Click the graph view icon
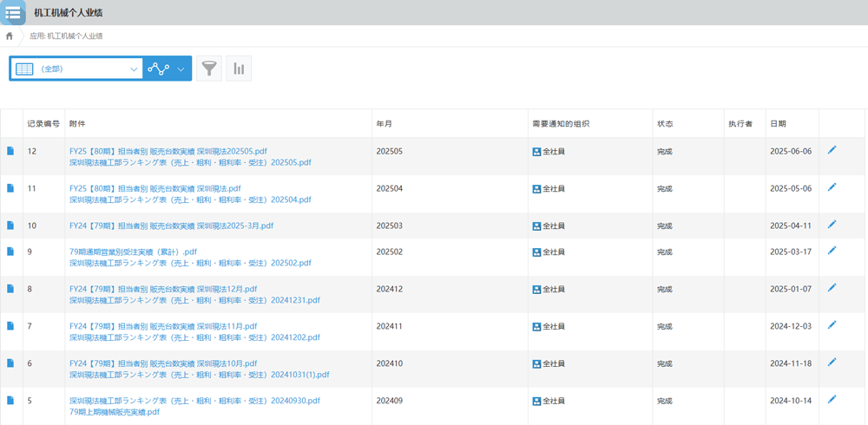 coord(158,69)
